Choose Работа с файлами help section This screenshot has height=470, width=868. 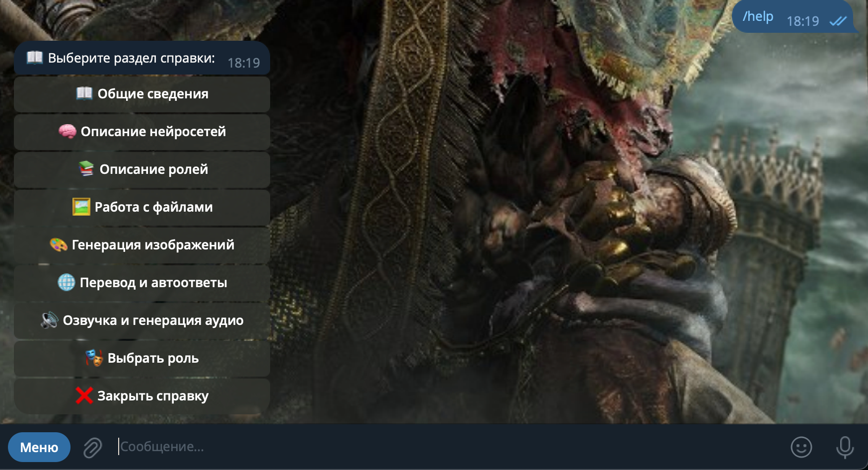tap(142, 207)
